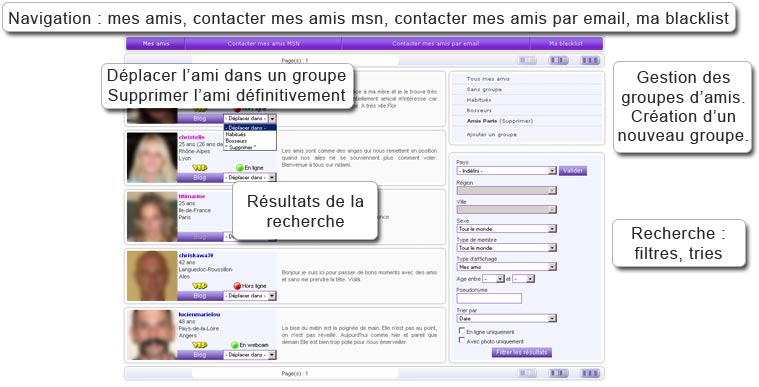Show the Habitués group in sidebar
759x387 pixels.
[x=479, y=100]
